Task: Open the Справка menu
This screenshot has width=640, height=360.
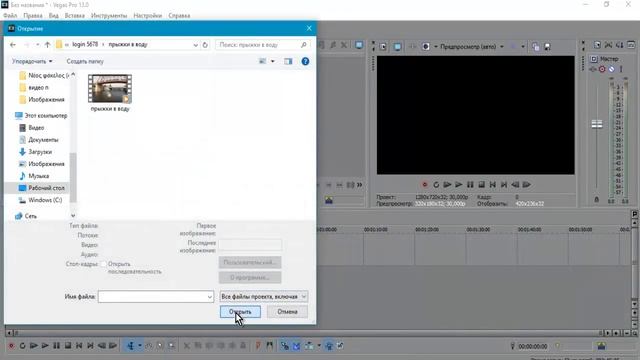Action: tap(179, 16)
